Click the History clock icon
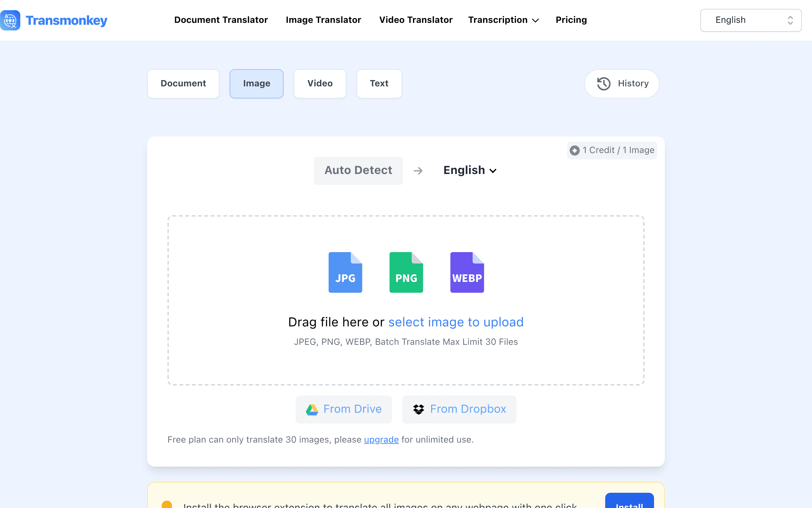Viewport: 812px width, 508px height. pyautogui.click(x=604, y=84)
